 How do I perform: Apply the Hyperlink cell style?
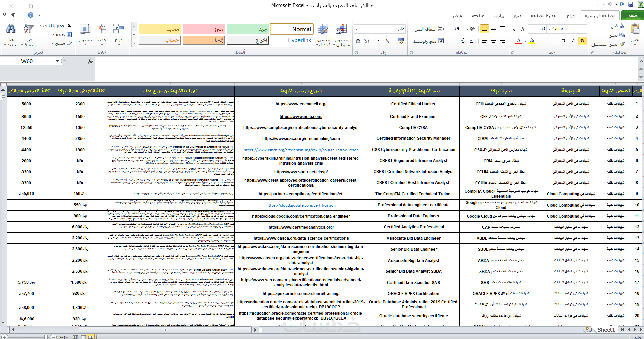[291, 40]
